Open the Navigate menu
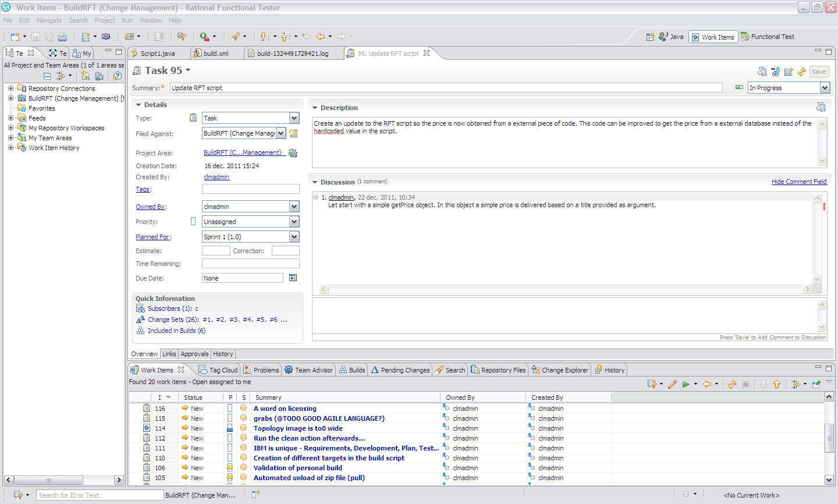838x504 pixels. point(49,20)
